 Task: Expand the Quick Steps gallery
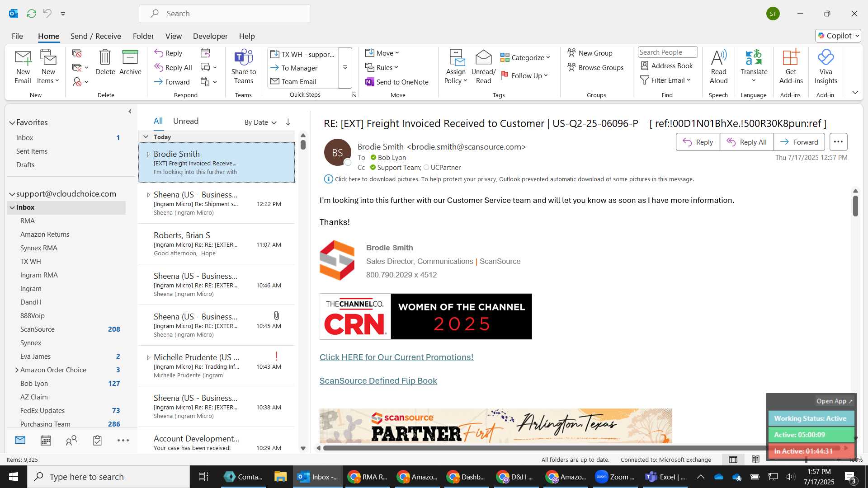[345, 68]
